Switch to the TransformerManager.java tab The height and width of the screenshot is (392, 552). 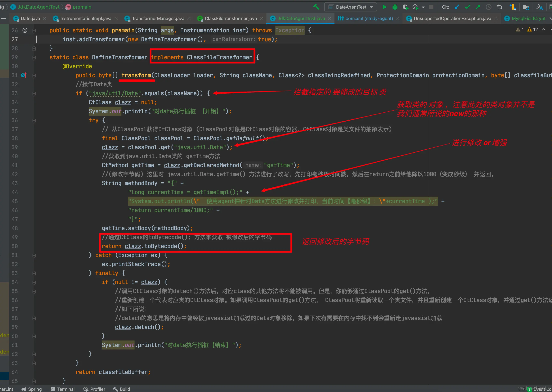(x=158, y=19)
